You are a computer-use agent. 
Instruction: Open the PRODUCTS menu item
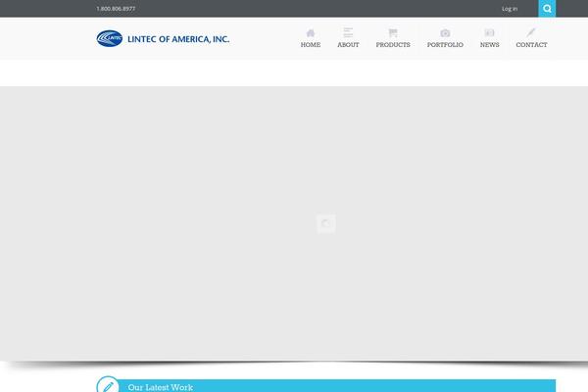(x=393, y=45)
